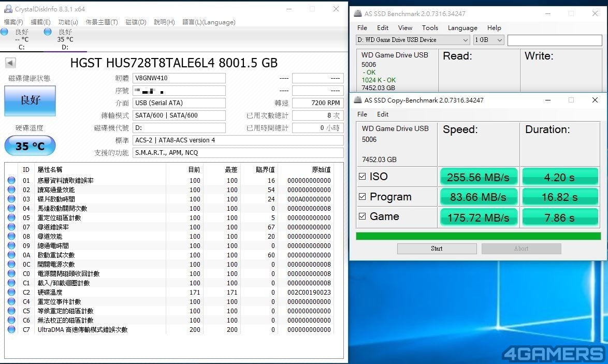Open File menu in AS SSD Copy-Benchmark
The height and width of the screenshot is (364, 608).
[x=362, y=114]
